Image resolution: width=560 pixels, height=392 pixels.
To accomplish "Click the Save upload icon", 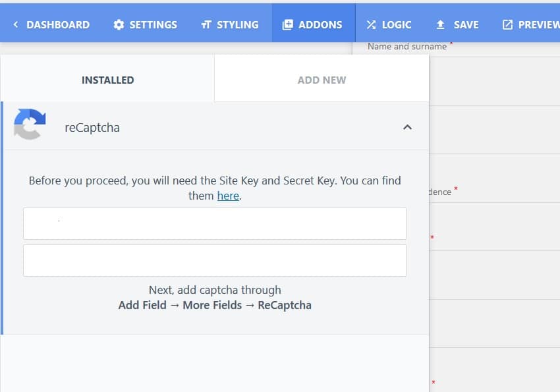I will click(x=441, y=24).
